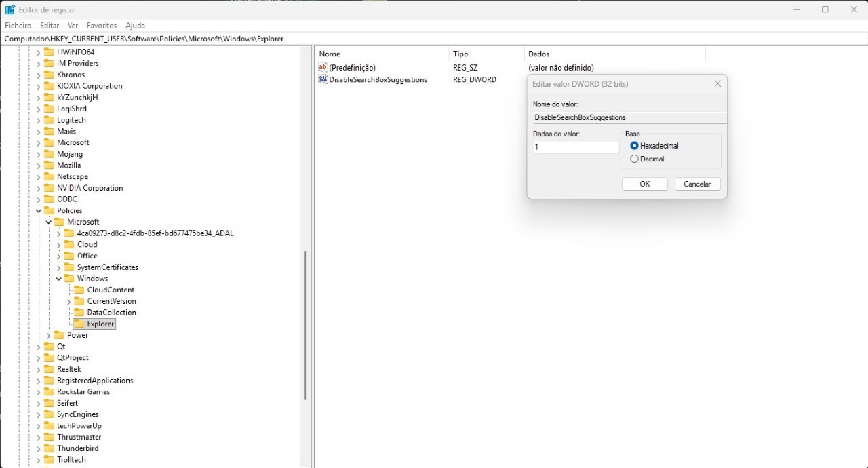Close the Editar valor DWORD dialog
Image resolution: width=868 pixels, height=468 pixels.
click(717, 84)
